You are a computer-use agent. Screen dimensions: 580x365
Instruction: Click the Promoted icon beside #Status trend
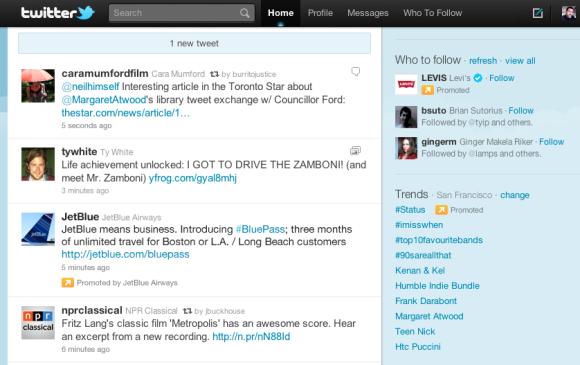441,210
